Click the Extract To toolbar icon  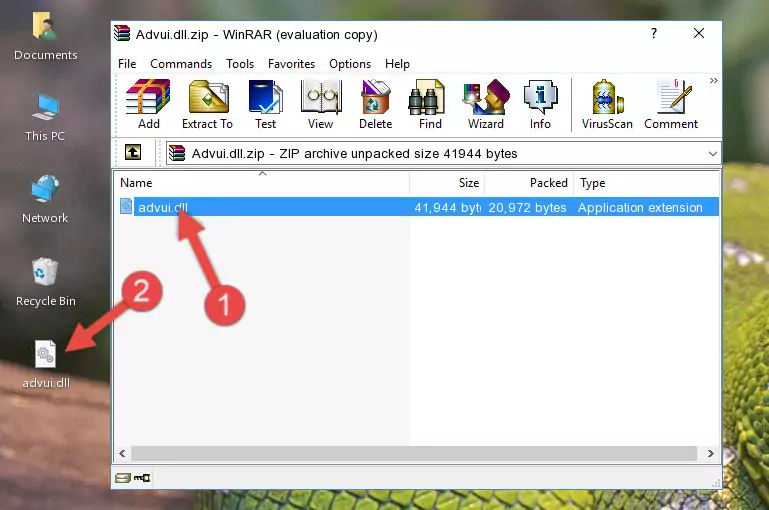[207, 104]
